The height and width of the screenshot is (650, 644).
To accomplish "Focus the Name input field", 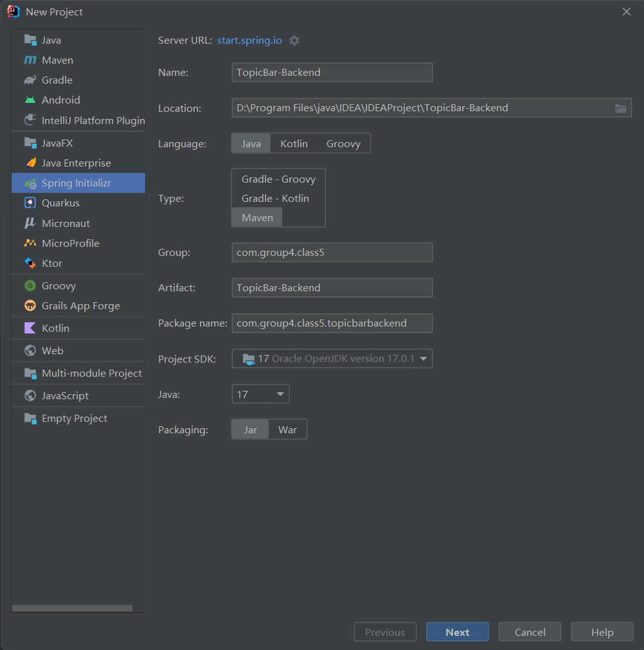I will coord(332,72).
